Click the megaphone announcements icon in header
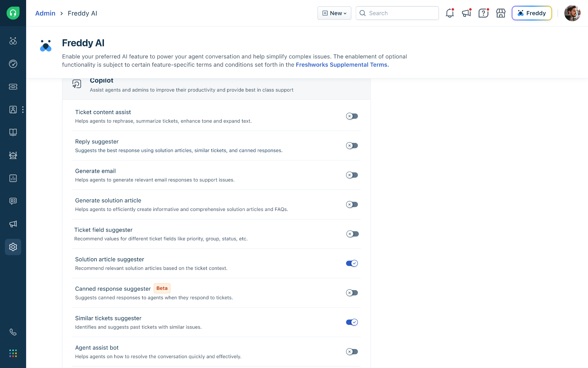 [467, 13]
